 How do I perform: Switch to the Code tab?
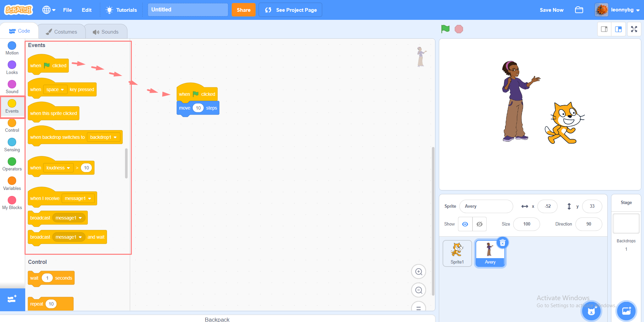(19, 31)
